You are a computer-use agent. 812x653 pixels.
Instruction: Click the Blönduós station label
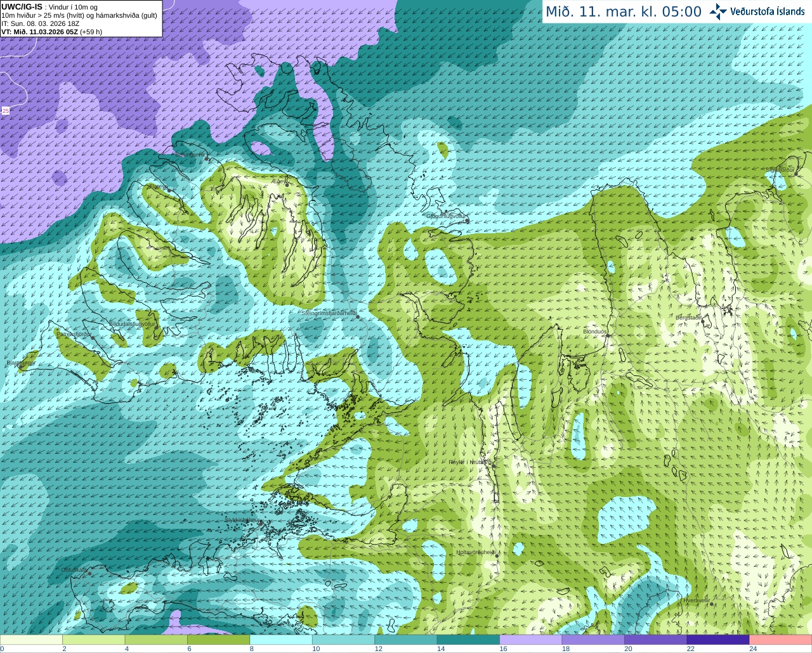pyautogui.click(x=595, y=332)
